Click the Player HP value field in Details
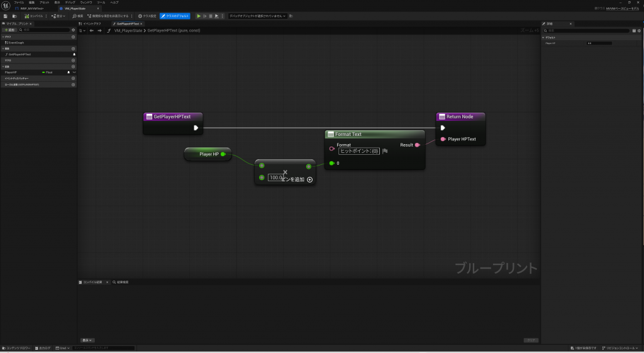The width and height of the screenshot is (644, 353). (598, 43)
